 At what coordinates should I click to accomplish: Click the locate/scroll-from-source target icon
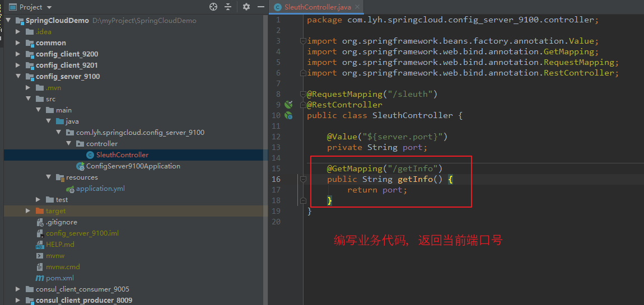(x=213, y=7)
